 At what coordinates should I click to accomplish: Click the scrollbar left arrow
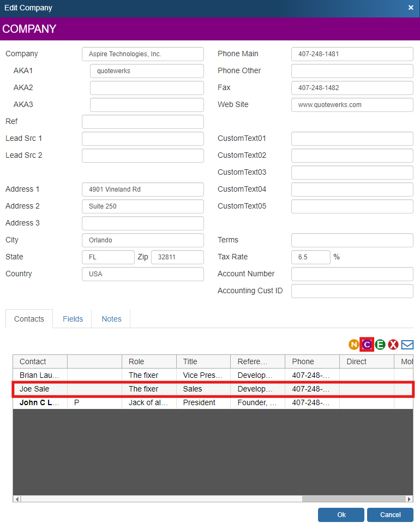pos(17,499)
